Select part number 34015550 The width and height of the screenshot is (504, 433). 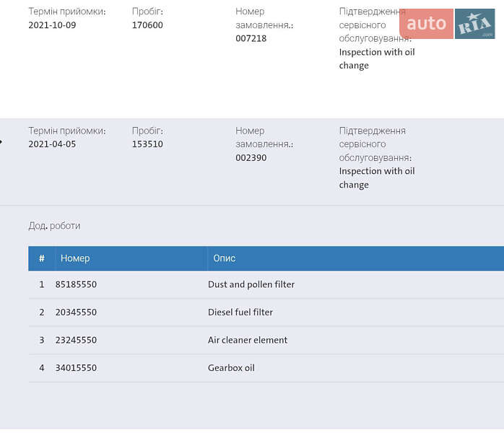coord(76,368)
